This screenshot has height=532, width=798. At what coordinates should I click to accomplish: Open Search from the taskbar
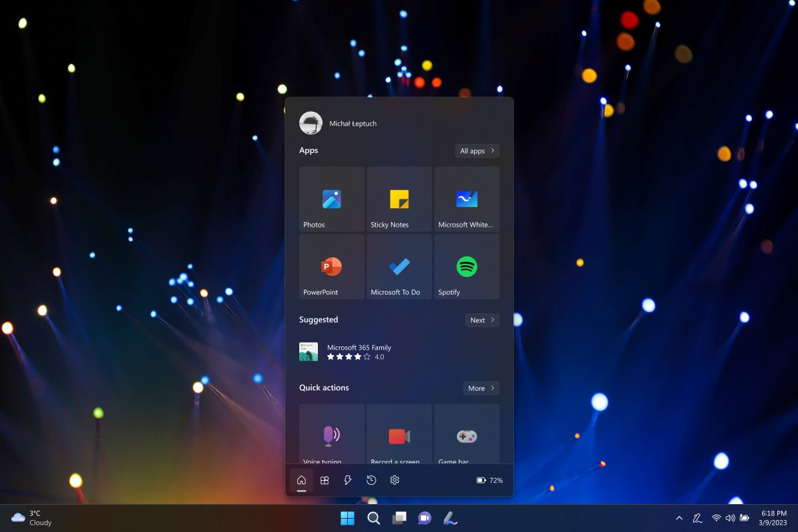374,518
